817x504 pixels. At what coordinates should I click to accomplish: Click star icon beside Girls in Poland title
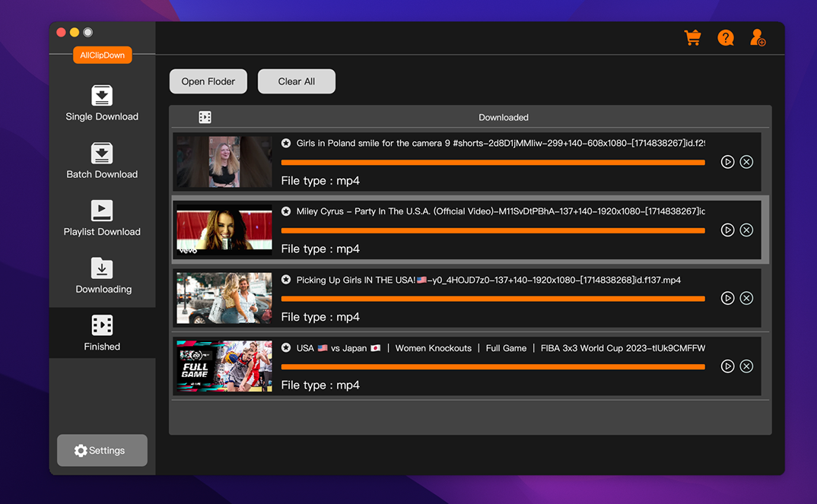(x=286, y=143)
